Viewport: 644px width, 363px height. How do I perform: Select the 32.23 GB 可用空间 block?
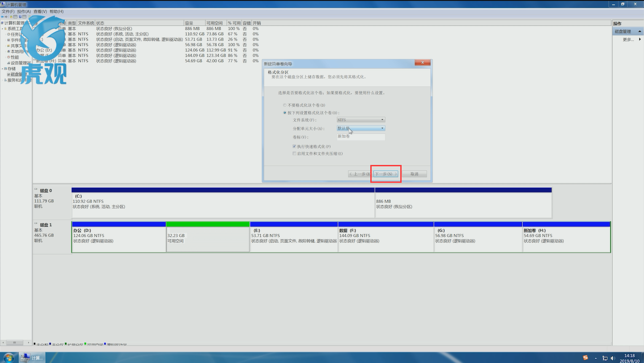(x=208, y=237)
